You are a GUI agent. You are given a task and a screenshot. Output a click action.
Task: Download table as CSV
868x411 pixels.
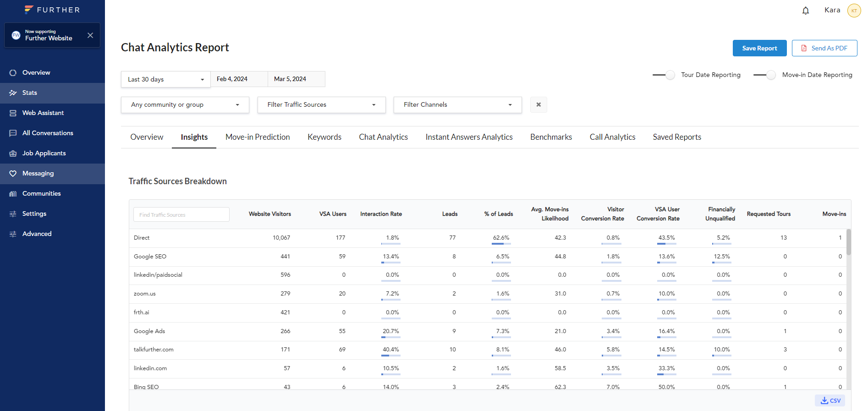coord(830,400)
